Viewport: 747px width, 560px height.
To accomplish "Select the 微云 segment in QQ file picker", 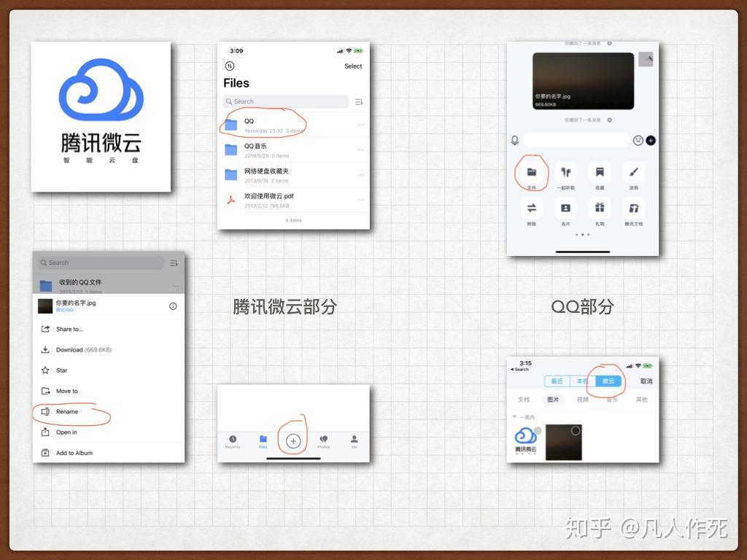I will pyautogui.click(x=608, y=381).
